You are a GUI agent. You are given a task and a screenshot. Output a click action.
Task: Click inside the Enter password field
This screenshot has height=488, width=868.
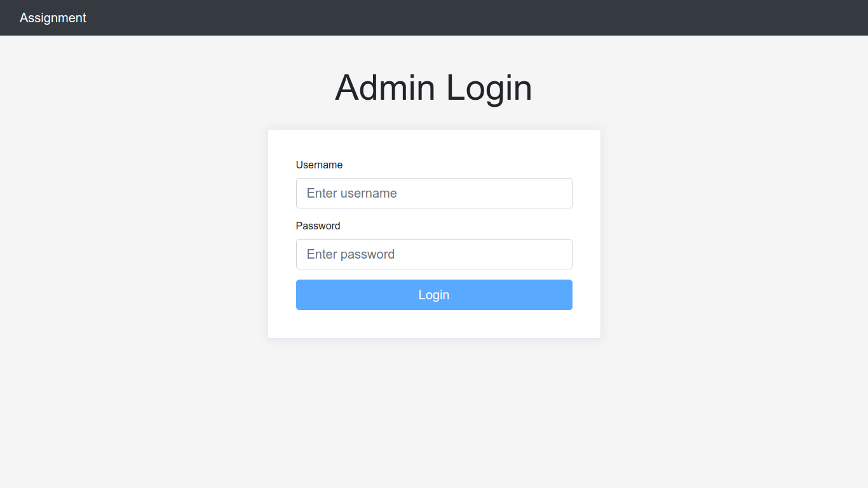(x=434, y=254)
